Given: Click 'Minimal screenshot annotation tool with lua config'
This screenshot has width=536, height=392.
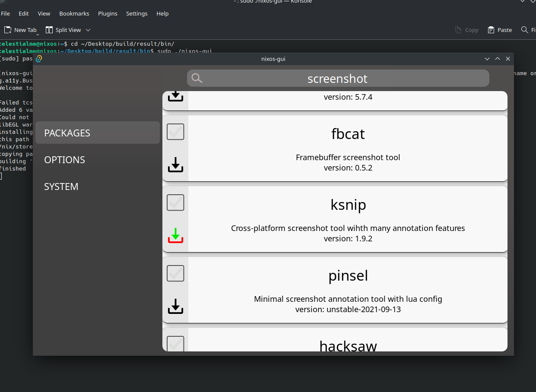Looking at the screenshot, I should (348, 299).
